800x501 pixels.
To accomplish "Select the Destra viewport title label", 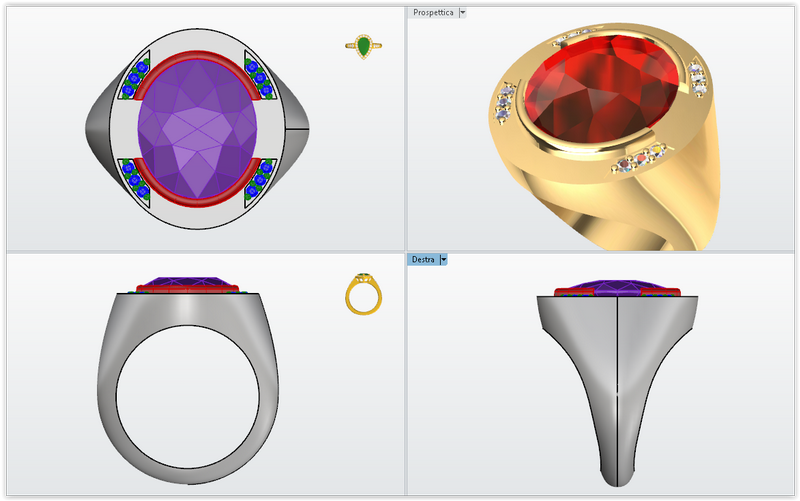I will (x=423, y=260).
